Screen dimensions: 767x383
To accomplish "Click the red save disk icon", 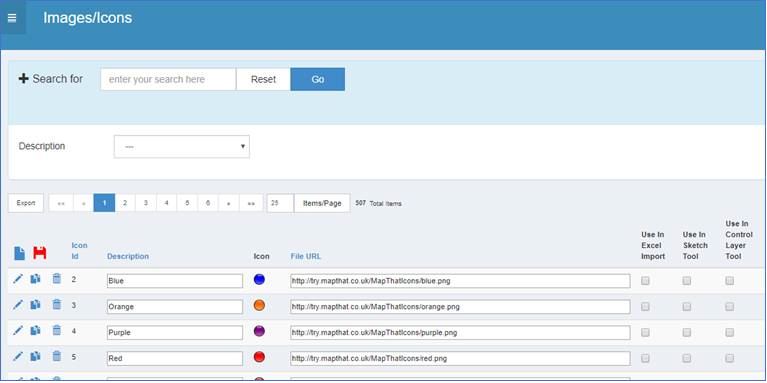I will click(40, 253).
